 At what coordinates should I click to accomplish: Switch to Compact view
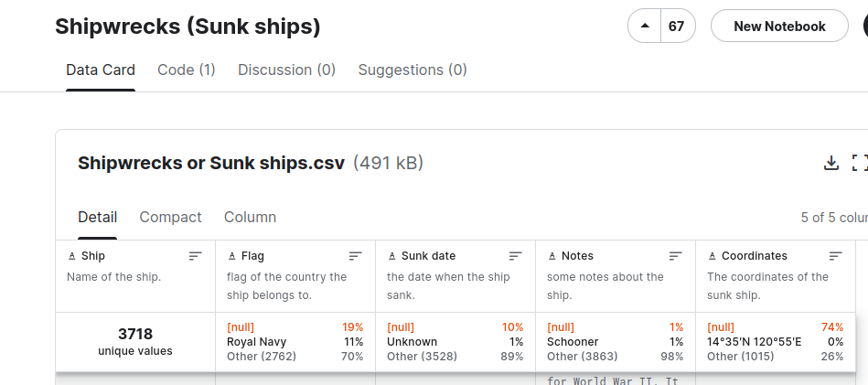coord(170,217)
